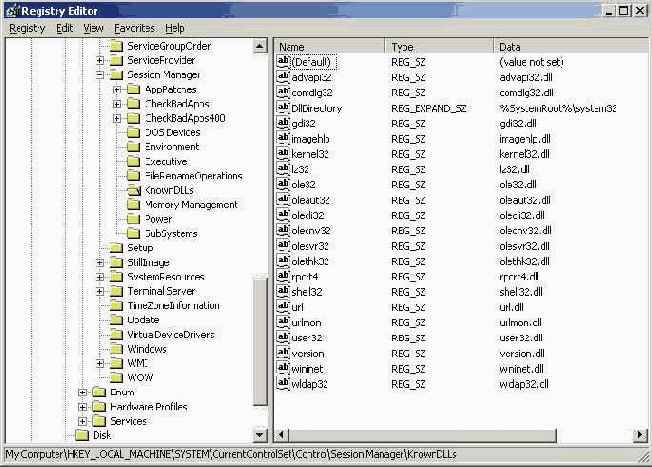
Task: Click the ServiceGroupOrder folder icon
Action: pyautogui.click(x=116, y=46)
